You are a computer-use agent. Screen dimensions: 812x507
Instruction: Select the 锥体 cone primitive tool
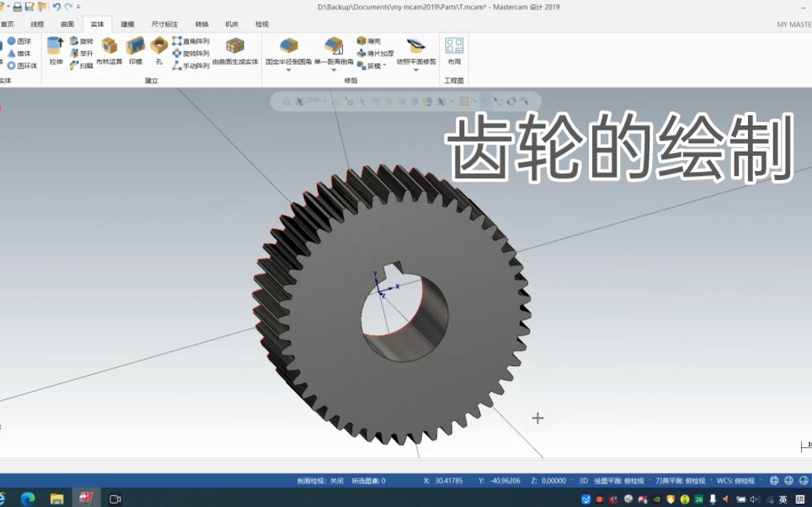(19, 53)
